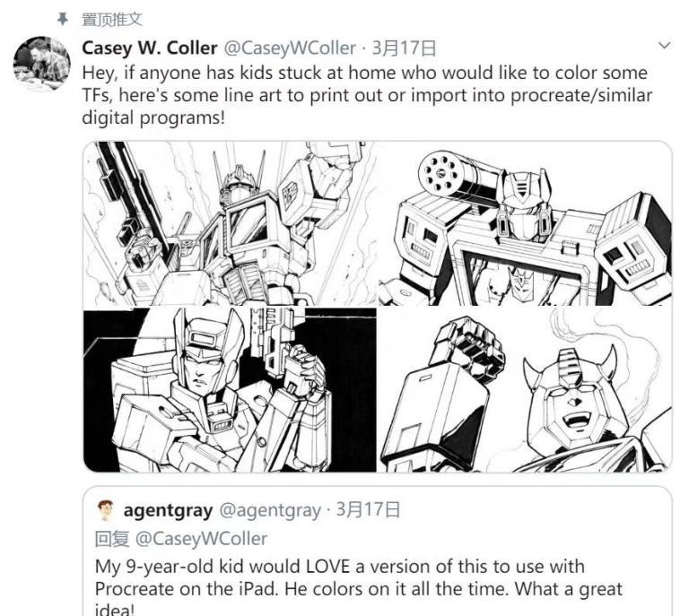Open the @agentgray handle link
Screen dimensions: 680x616
270,510
